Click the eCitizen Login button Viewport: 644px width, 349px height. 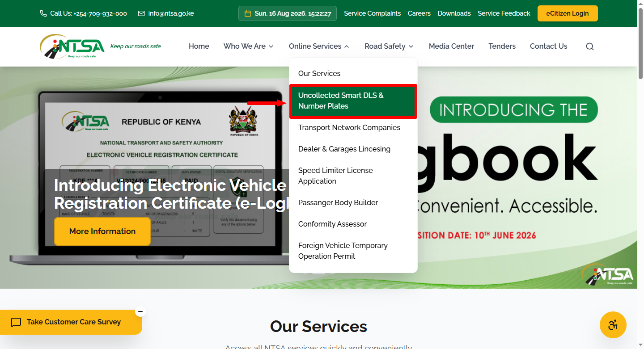(x=568, y=13)
